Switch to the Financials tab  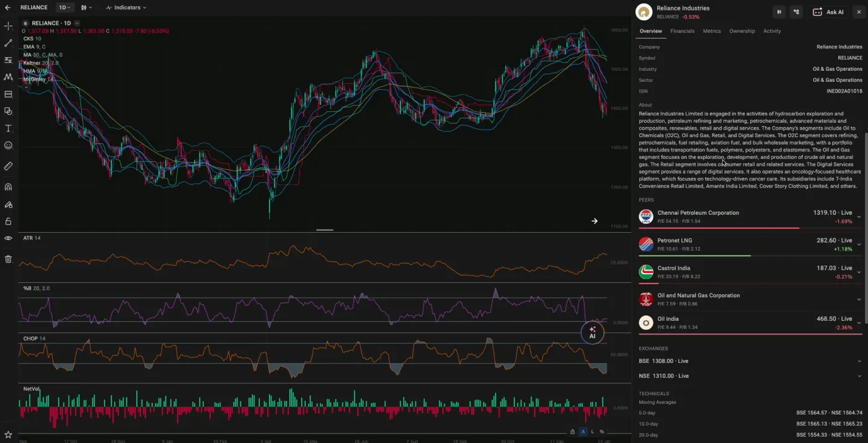[x=682, y=31]
